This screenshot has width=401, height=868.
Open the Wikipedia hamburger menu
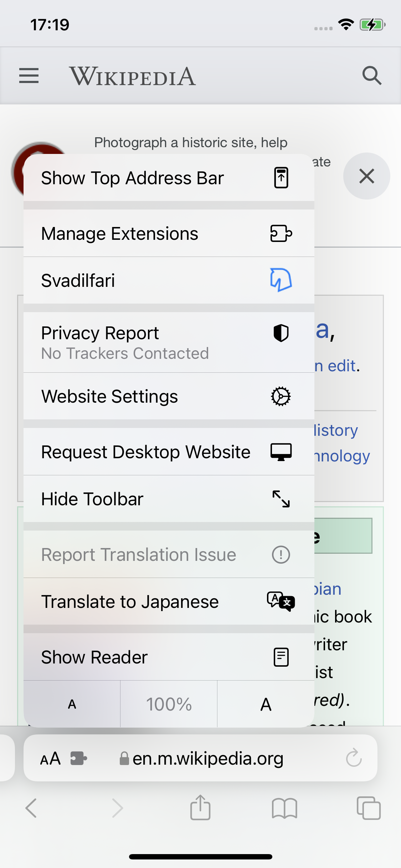[29, 76]
